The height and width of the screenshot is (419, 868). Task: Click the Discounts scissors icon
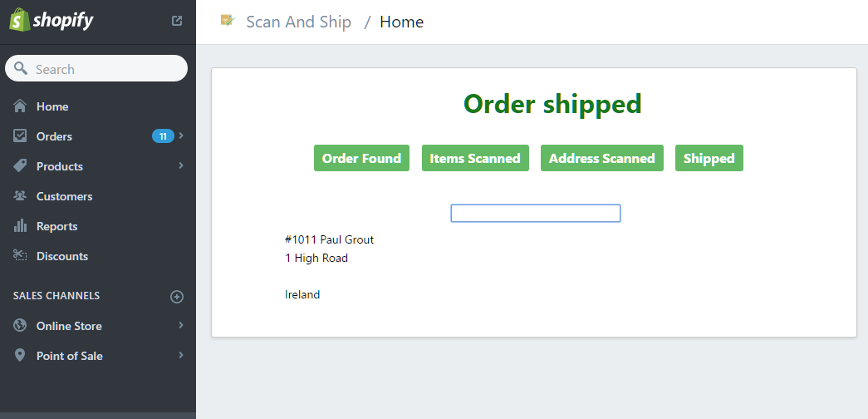pyautogui.click(x=20, y=255)
